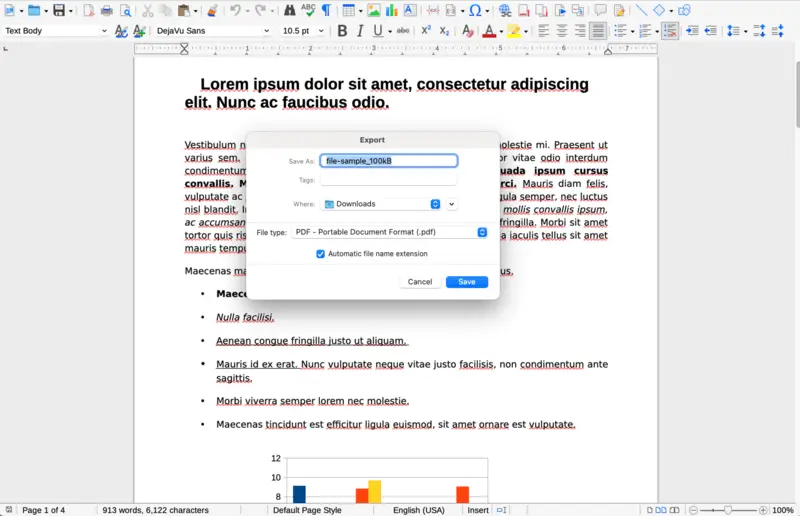Open Print Preview from toolbar
The width and height of the screenshot is (800, 516).
click(x=125, y=10)
